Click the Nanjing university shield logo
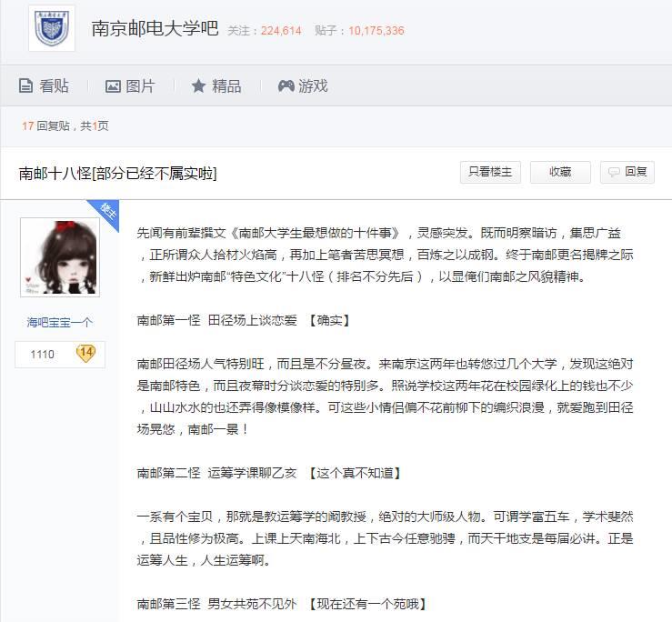Viewport: 672px width, 622px height. tap(52, 28)
